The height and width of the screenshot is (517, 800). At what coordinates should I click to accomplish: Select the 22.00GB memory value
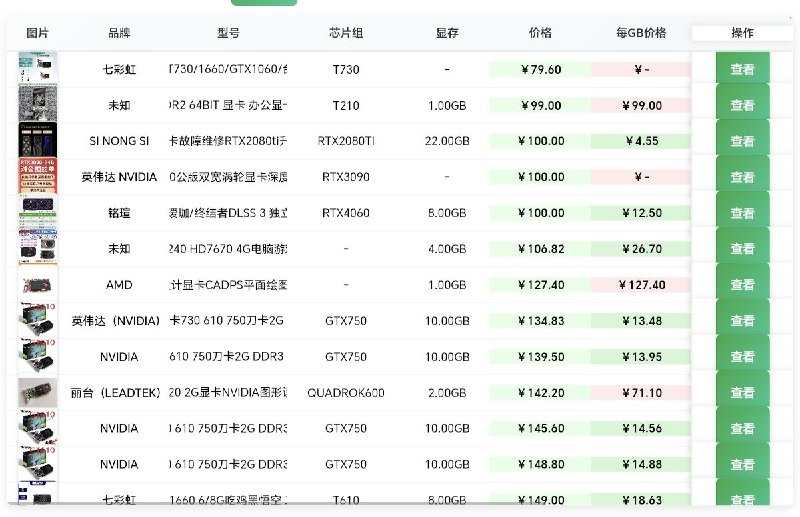click(447, 141)
